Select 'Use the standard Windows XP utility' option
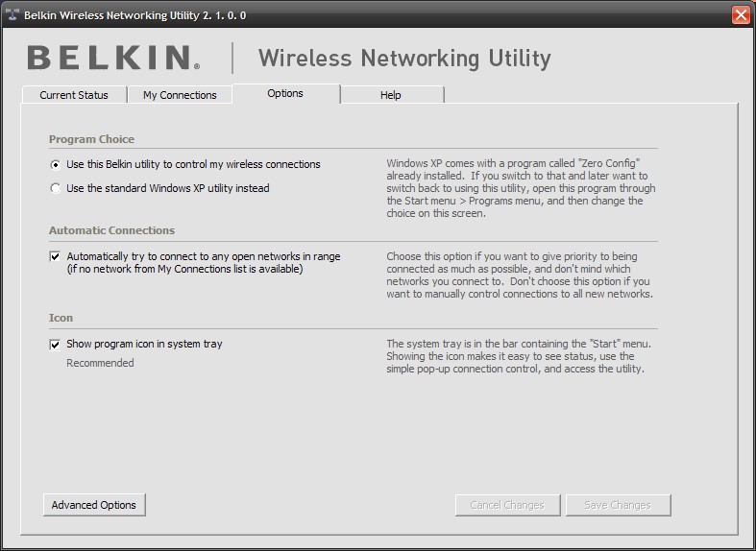The width and height of the screenshot is (756, 551). coord(56,188)
